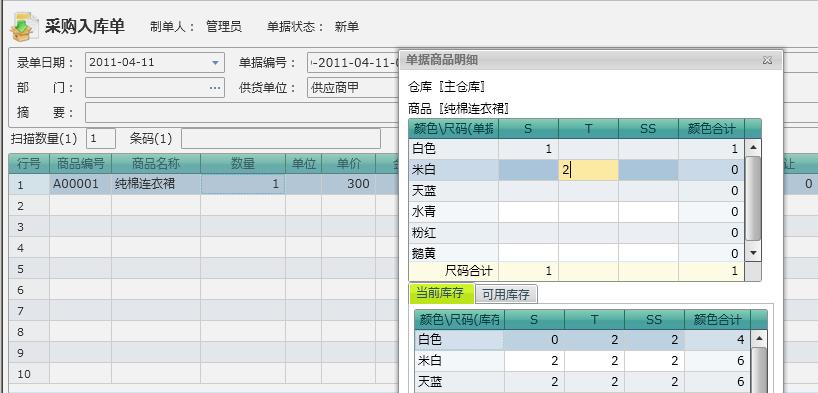Click the 单据编号 field
The image size is (818, 393).
353,63
